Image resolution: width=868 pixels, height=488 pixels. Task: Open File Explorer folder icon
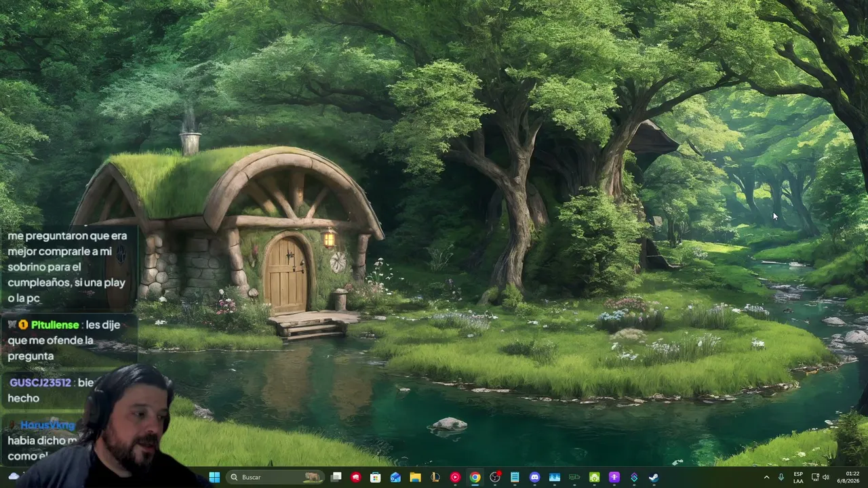pos(415,477)
